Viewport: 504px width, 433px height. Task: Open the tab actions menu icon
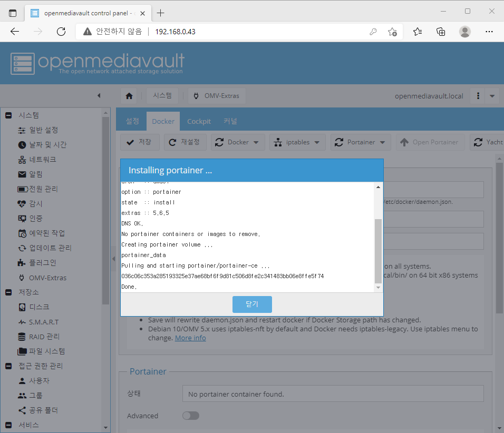click(13, 13)
